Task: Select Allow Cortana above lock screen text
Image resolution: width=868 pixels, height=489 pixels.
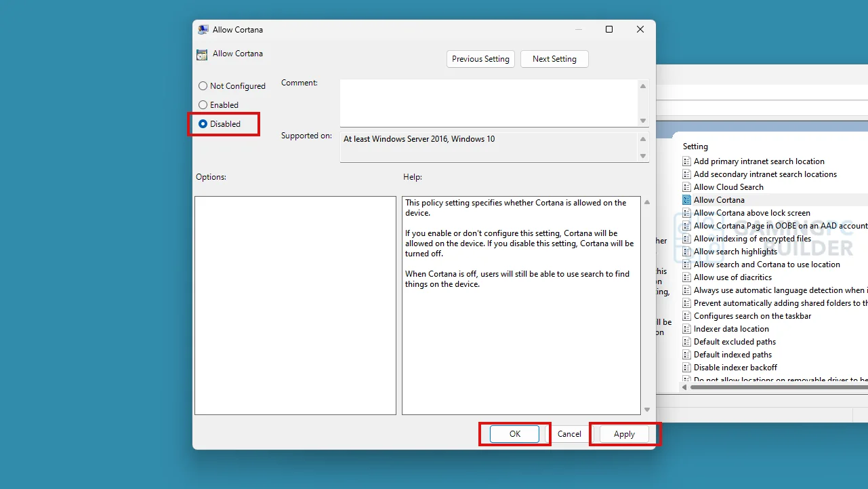Action: coord(752,213)
